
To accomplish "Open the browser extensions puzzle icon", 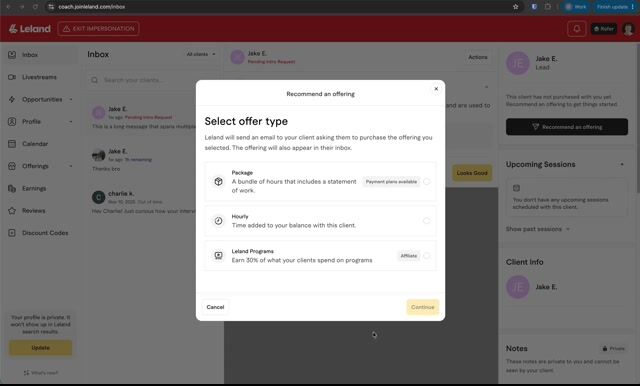I will click(548, 7).
